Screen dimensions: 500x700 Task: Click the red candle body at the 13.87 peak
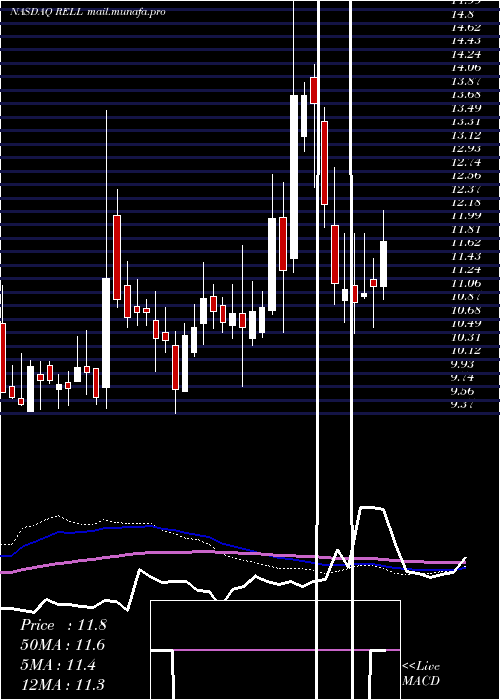[314, 90]
